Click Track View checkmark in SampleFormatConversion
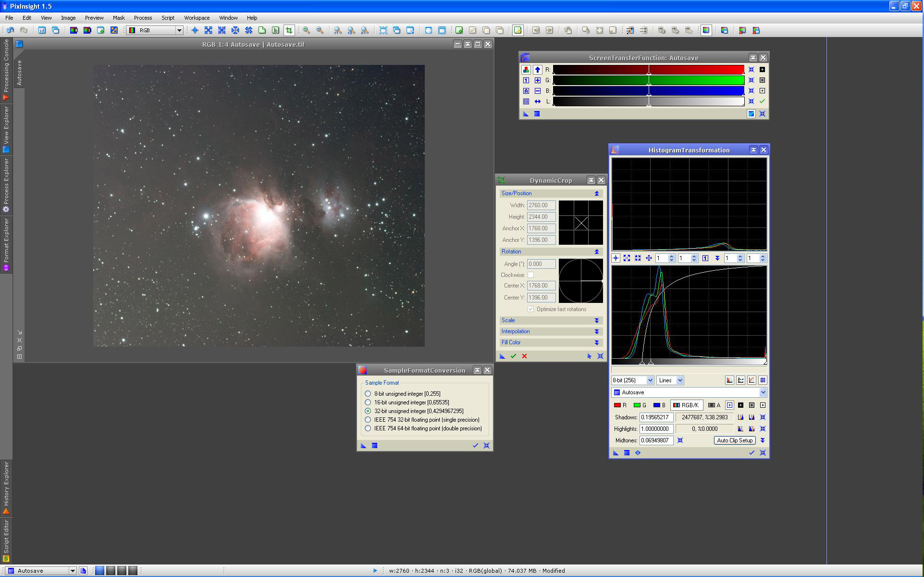Screen dimensions: 924x577 tap(475, 446)
